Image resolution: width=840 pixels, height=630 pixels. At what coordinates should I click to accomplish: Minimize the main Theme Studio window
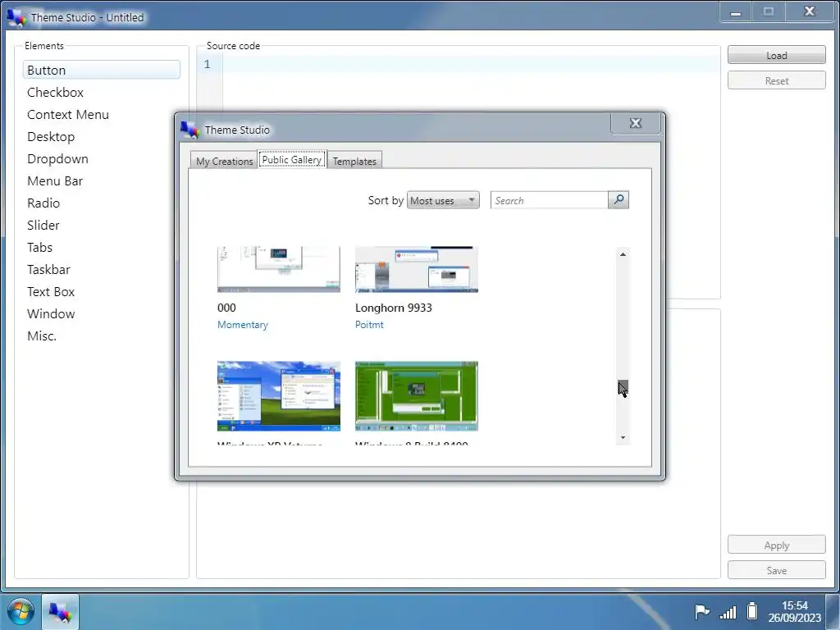pyautogui.click(x=736, y=11)
